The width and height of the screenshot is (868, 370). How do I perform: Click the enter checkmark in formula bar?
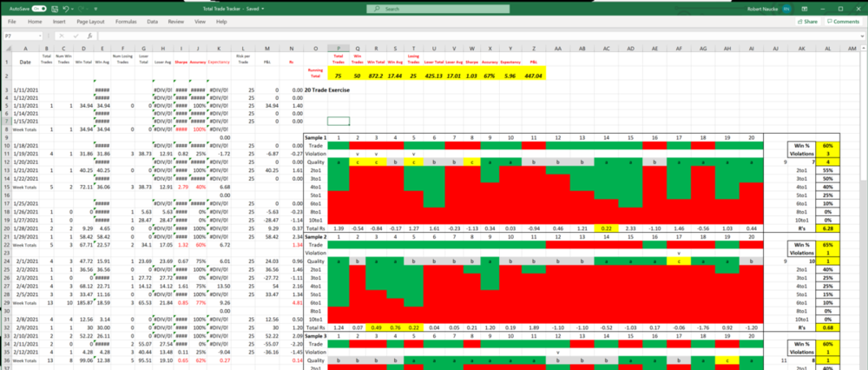[76, 36]
